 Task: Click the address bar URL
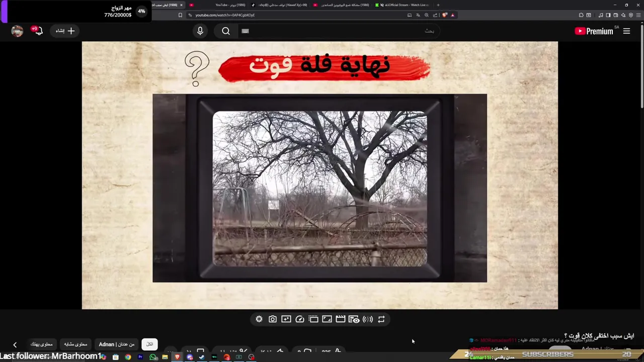click(225, 15)
